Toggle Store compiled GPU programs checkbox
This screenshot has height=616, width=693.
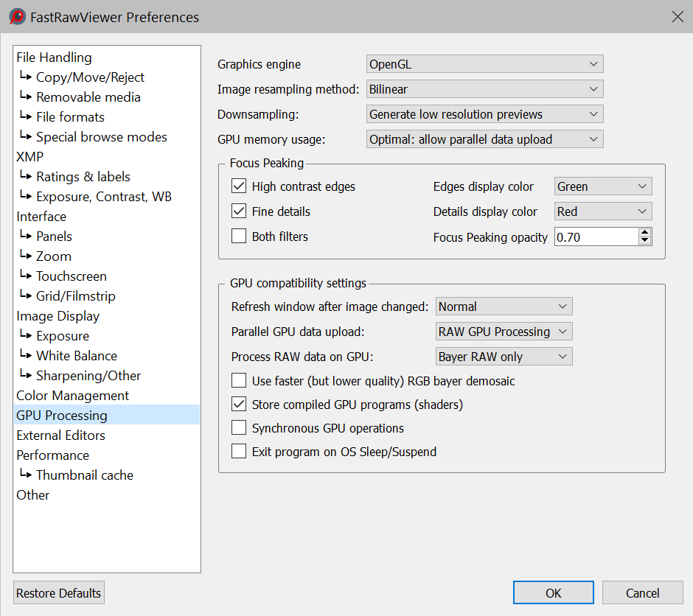coord(239,405)
